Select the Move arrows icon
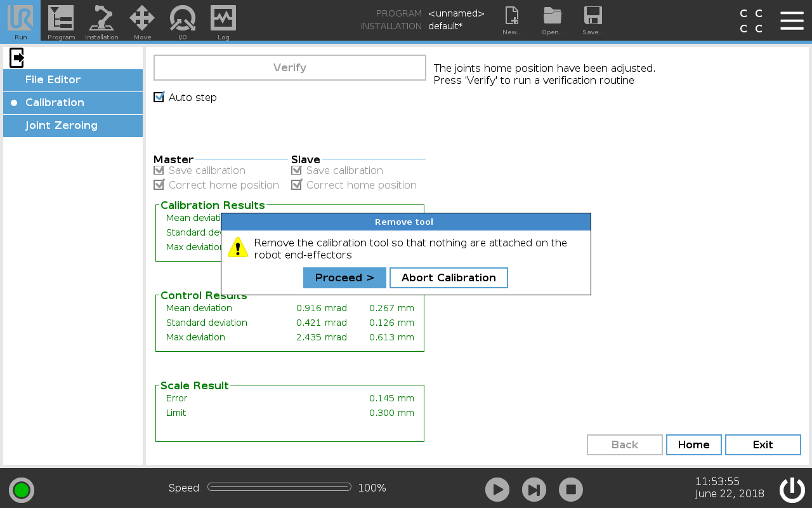The width and height of the screenshot is (812, 508). tap(142, 20)
